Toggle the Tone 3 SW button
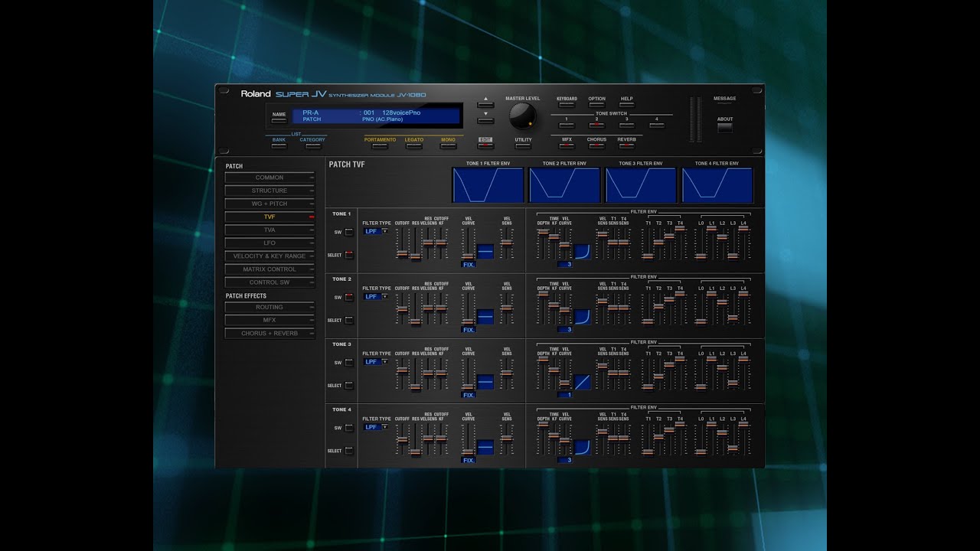 tap(349, 363)
